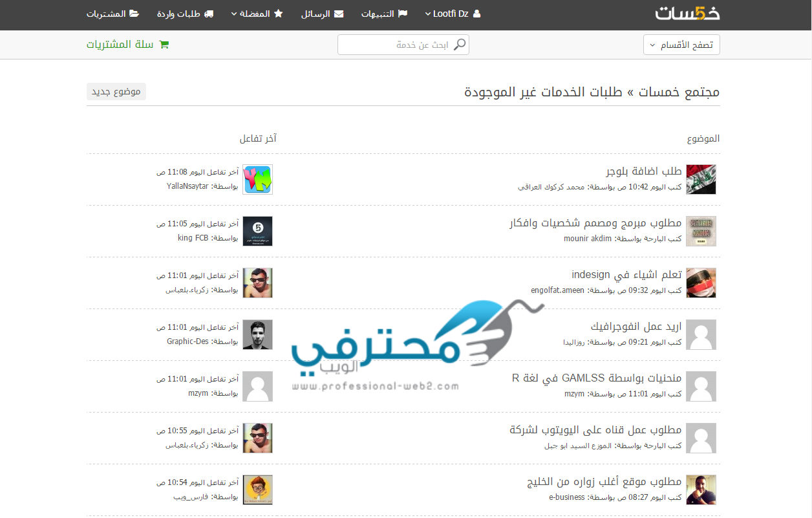Open topic مطلوب عمل قناه على اليويتوب لشركة
Viewport: 812px width, 518px height.
595,430
